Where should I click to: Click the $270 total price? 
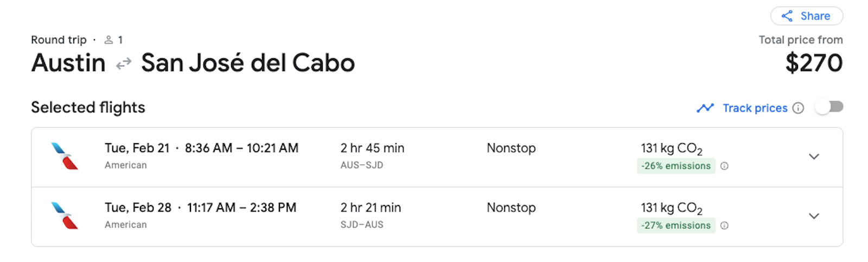click(x=814, y=63)
